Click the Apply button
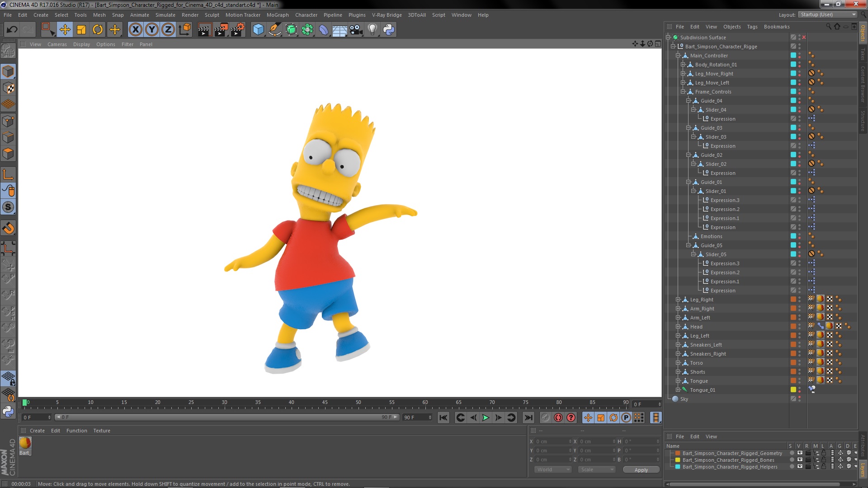Viewport: 868px width, 488px height. point(641,470)
